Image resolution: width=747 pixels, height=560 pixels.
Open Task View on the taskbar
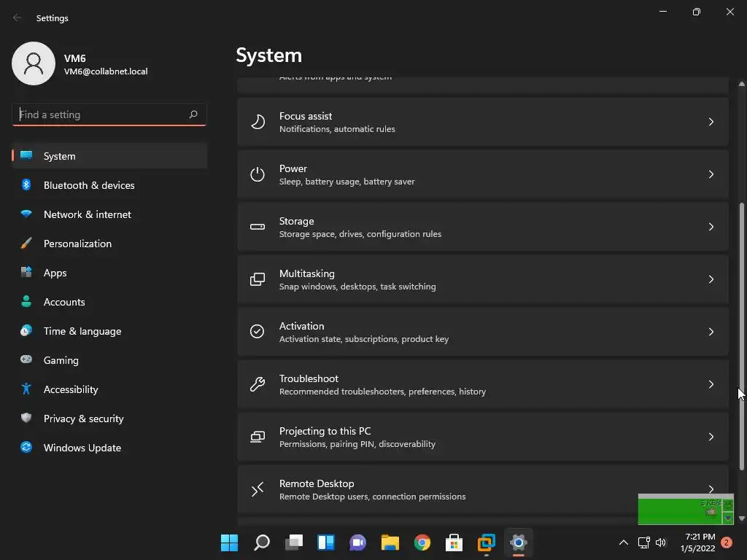pyautogui.click(x=293, y=542)
